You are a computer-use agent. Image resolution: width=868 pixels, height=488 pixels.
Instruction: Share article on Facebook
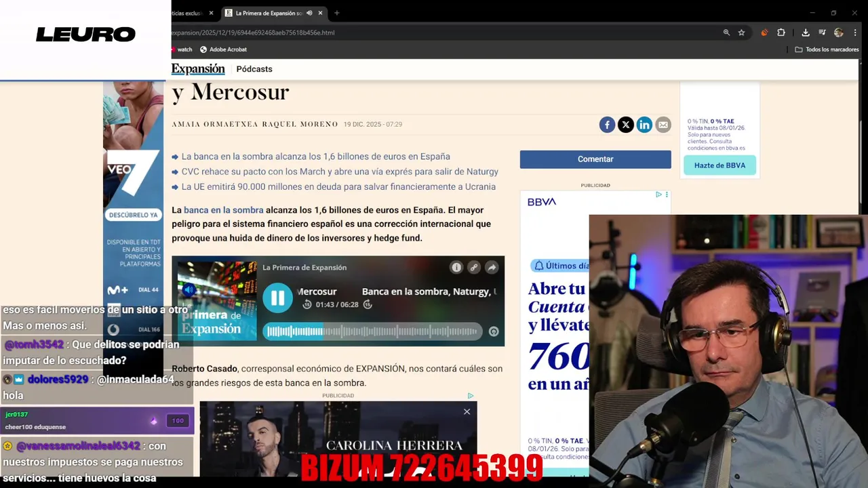click(x=607, y=125)
